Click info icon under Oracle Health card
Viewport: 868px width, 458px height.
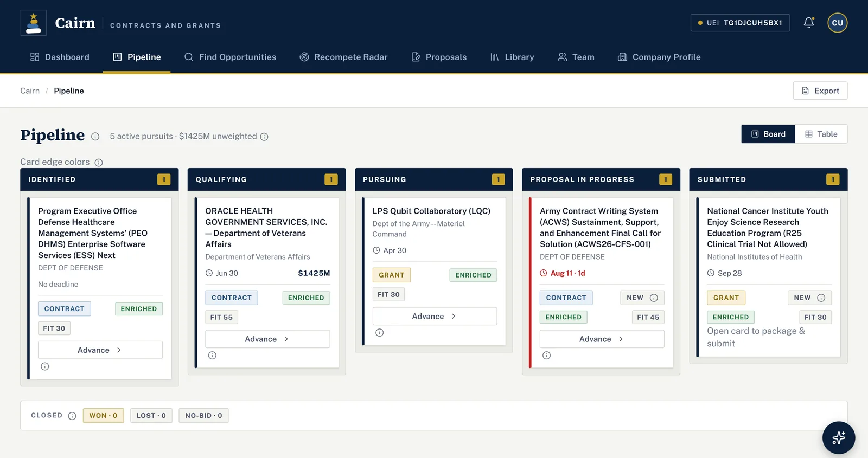212,356
